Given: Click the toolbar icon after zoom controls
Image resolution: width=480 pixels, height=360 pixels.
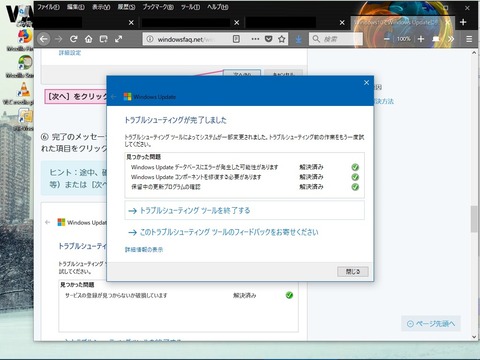Looking at the screenshot, I should pyautogui.click(x=436, y=39).
